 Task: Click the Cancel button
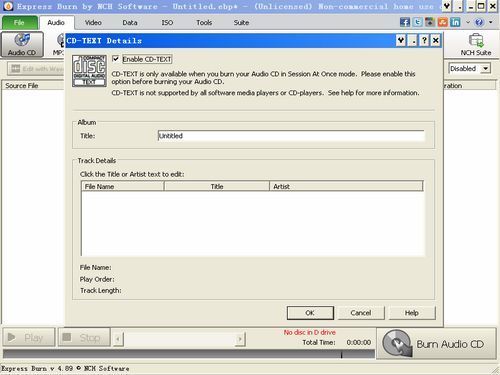(x=361, y=313)
